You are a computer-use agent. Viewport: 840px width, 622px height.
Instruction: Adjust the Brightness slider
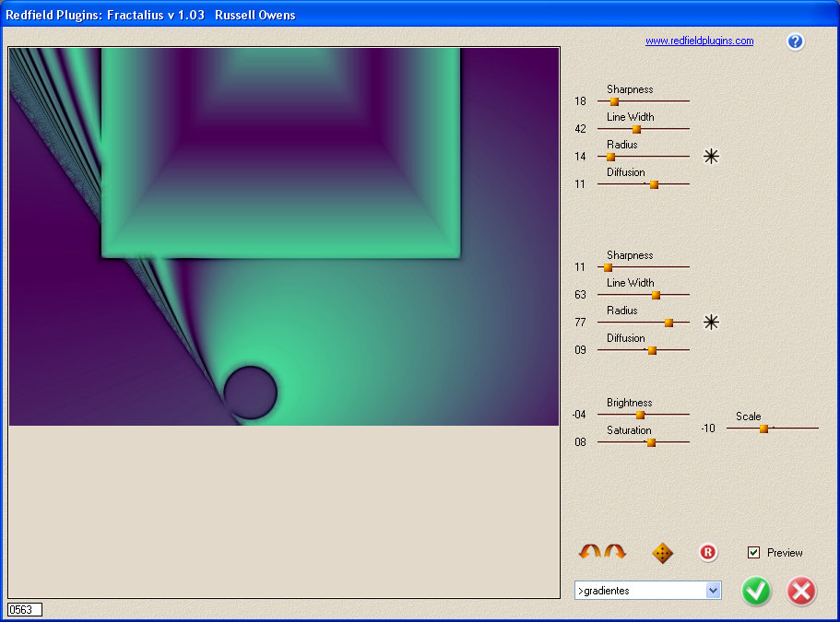pos(640,415)
